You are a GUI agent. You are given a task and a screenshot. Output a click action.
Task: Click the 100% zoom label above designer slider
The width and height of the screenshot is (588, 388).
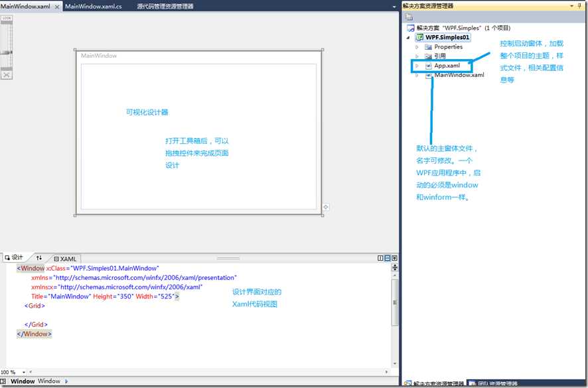pyautogui.click(x=7, y=18)
